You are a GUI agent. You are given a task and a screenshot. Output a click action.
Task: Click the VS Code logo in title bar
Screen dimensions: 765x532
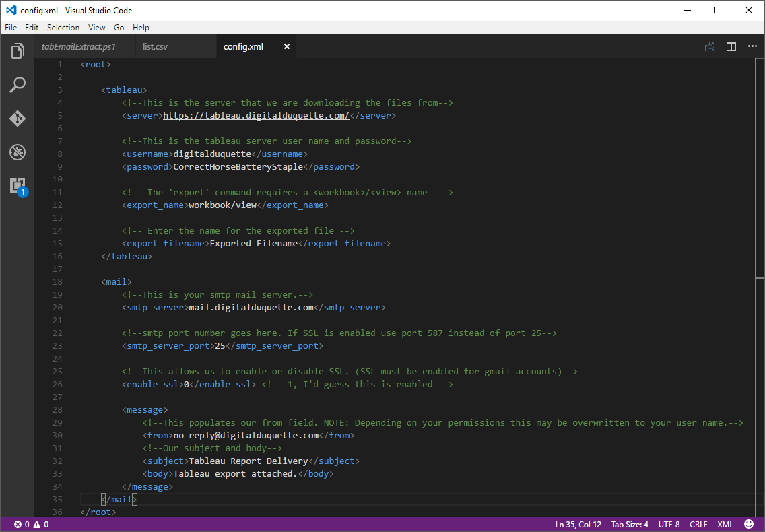tap(11, 10)
